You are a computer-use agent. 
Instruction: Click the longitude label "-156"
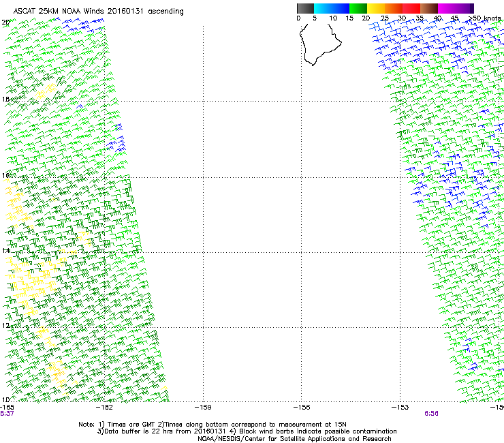click(x=302, y=408)
